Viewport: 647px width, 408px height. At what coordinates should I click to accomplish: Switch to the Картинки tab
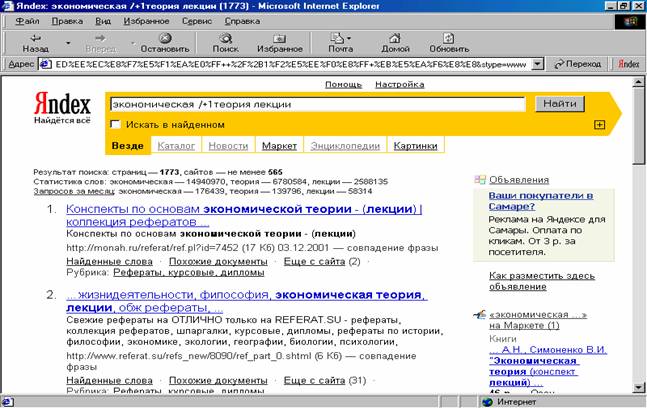(415, 146)
